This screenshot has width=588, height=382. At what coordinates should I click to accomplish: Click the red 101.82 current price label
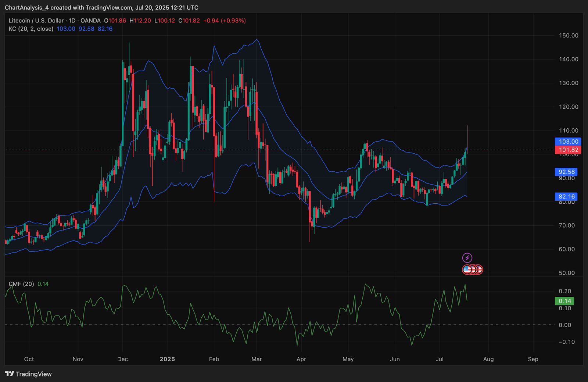click(568, 150)
